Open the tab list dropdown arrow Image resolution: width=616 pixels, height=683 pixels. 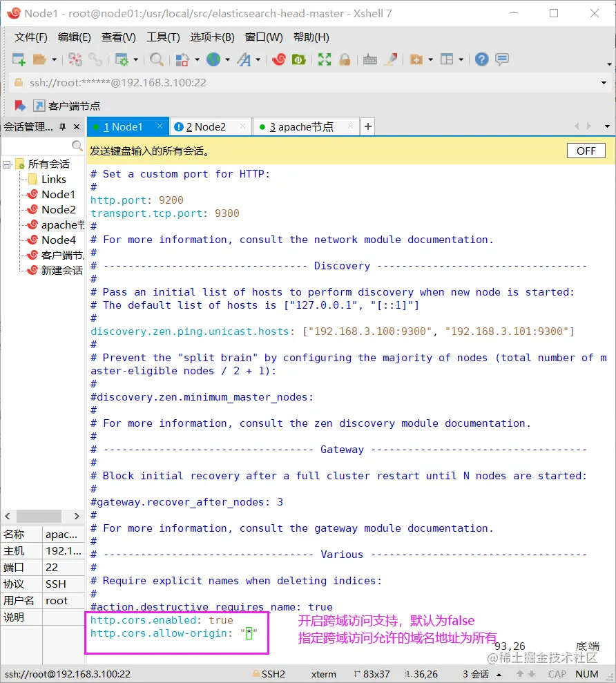607,126
